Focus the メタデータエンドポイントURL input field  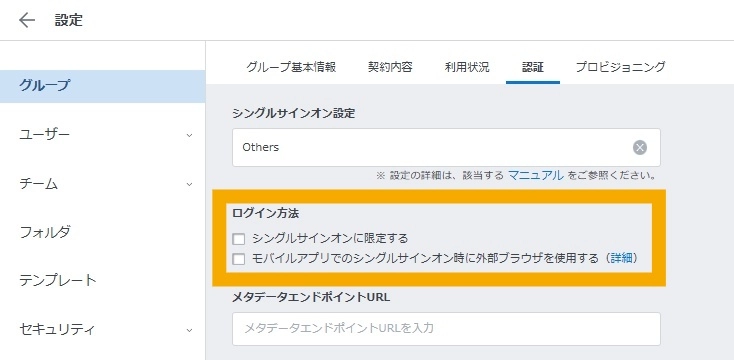[446, 329]
